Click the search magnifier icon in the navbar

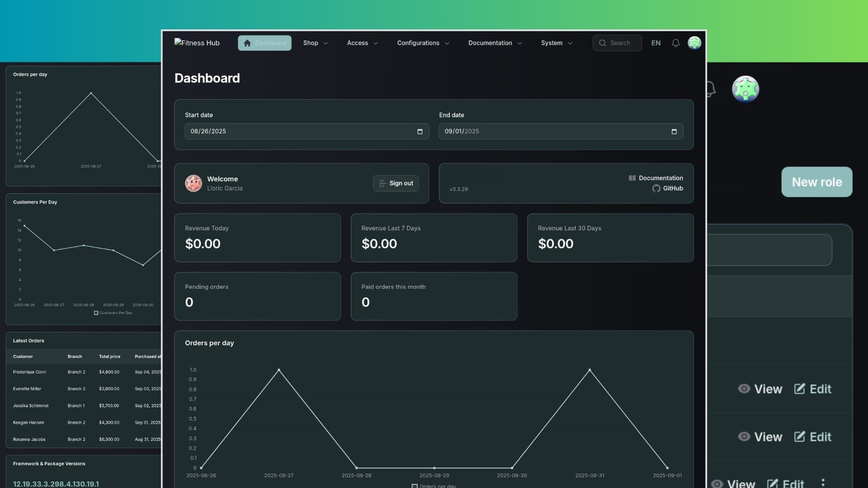pos(603,43)
